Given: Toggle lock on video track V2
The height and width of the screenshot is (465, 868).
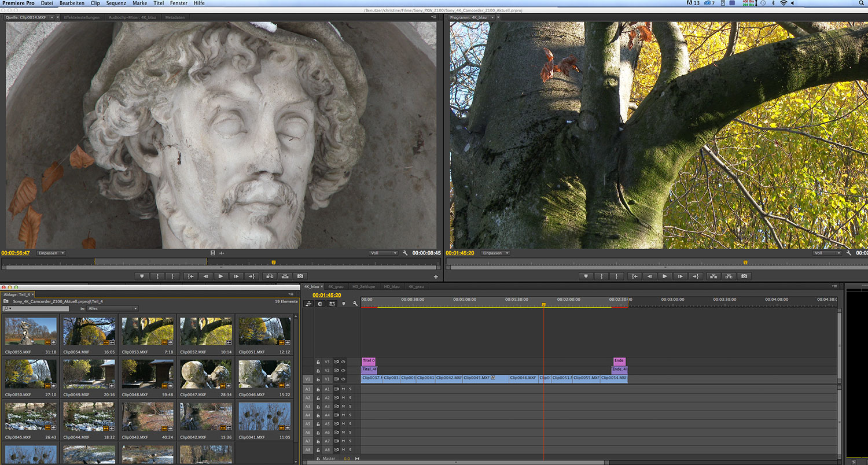Looking at the screenshot, I should 318,370.
